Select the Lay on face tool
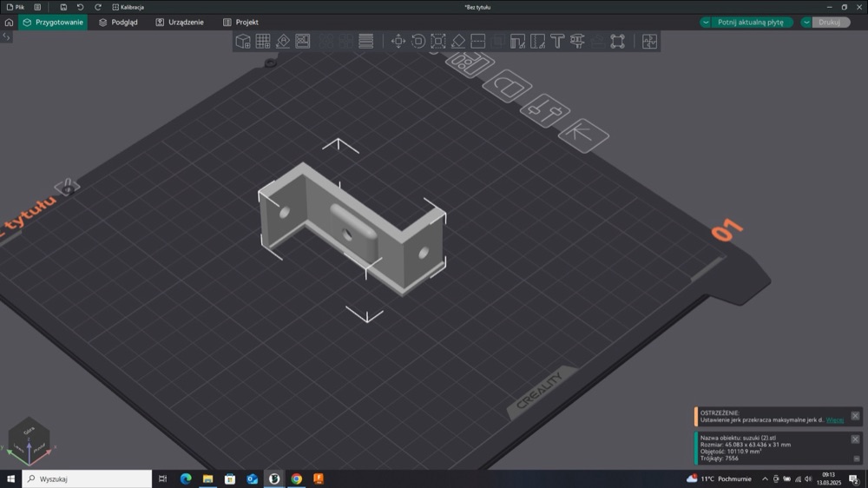Screen dimensions: 868x488 coord(458,41)
